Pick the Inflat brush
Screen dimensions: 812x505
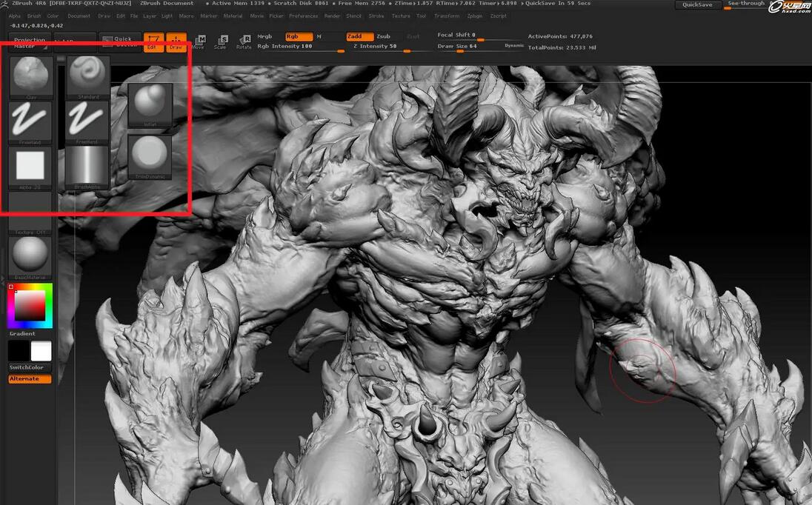[x=150, y=105]
